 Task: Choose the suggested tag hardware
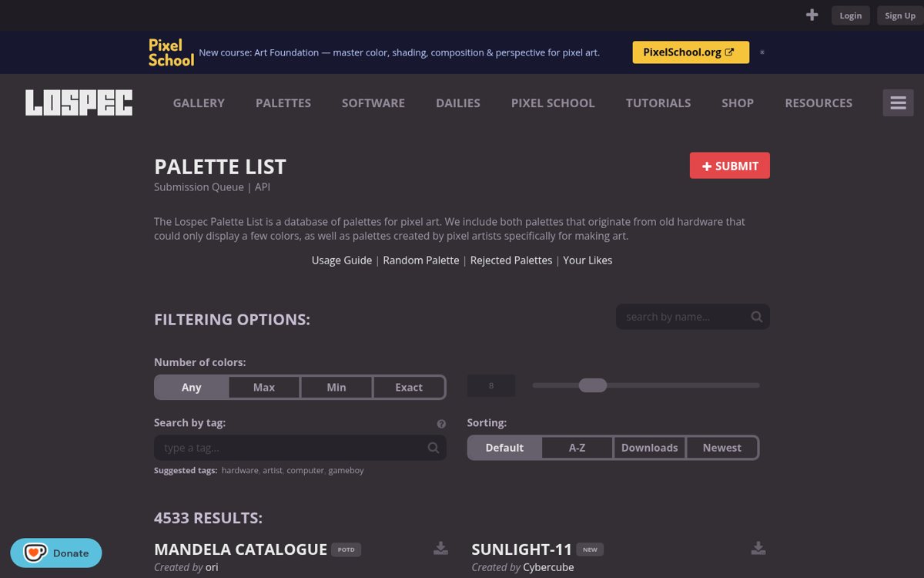[239, 470]
